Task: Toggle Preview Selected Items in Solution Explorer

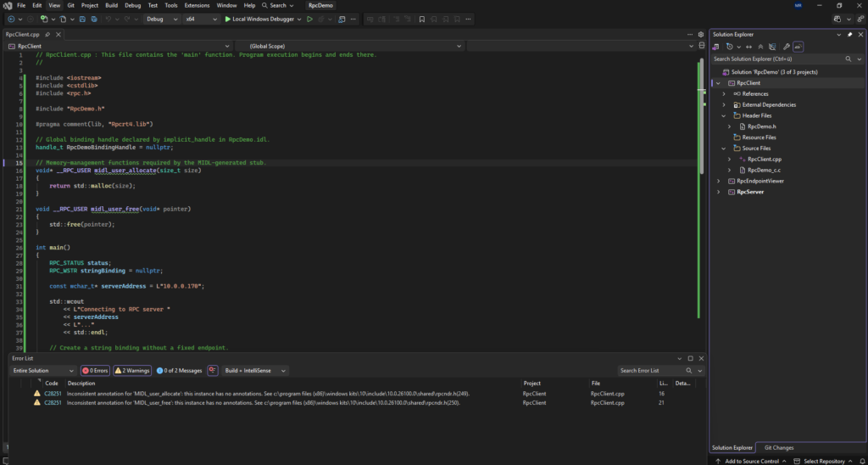Action: tap(798, 47)
